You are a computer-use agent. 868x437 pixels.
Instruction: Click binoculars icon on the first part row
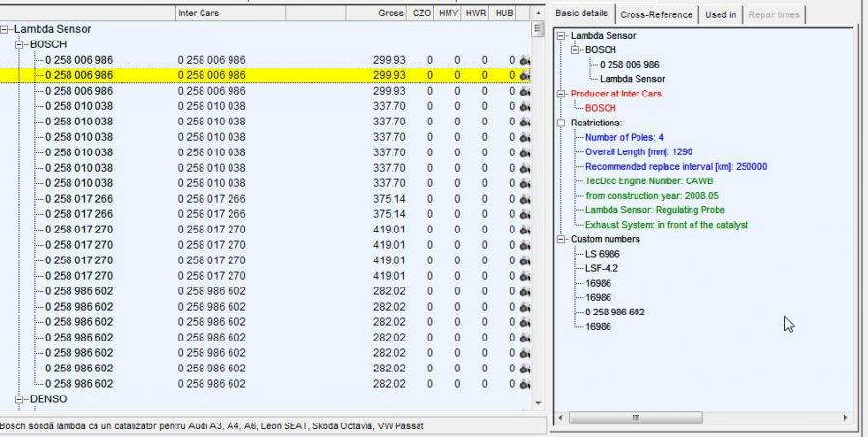[x=525, y=60]
